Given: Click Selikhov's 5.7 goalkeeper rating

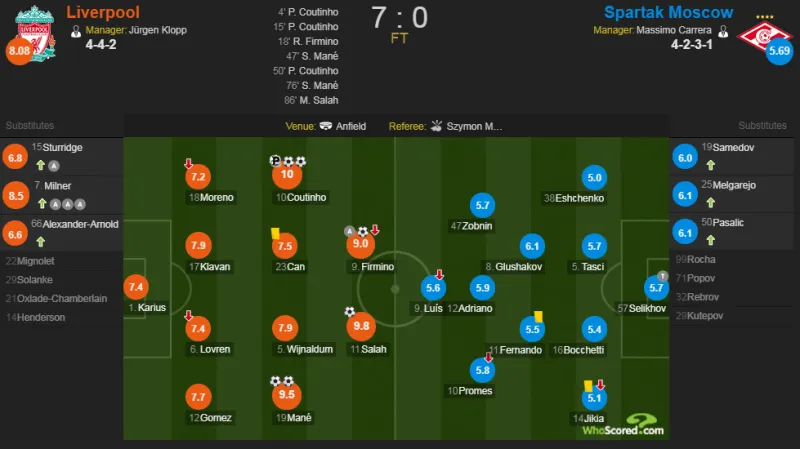Looking at the screenshot, I should click(x=656, y=288).
